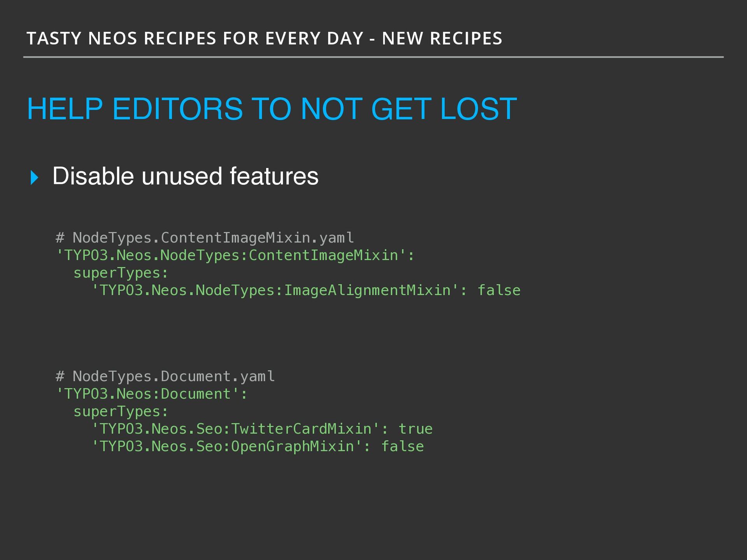Viewport: 747px width, 560px height.
Task: Click the heading 'HELP EDITORS TO NOT GET LOST'
Action: (272, 109)
